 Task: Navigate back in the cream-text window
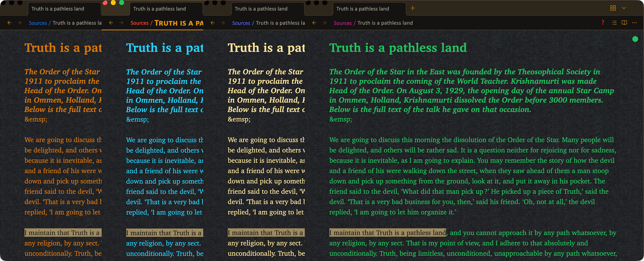coord(213,23)
